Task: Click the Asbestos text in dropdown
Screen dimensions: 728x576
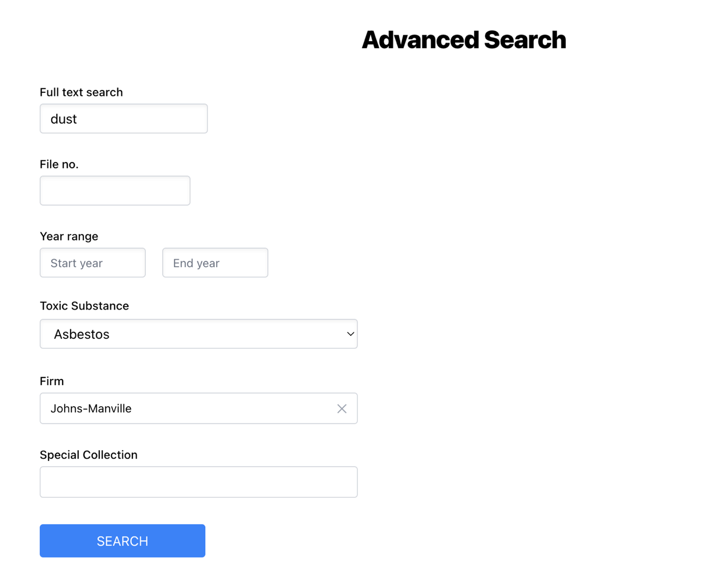Action: [x=82, y=334]
